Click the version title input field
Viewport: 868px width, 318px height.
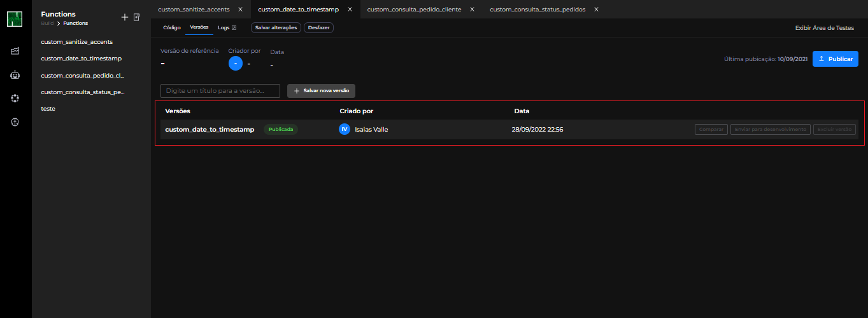coord(220,91)
